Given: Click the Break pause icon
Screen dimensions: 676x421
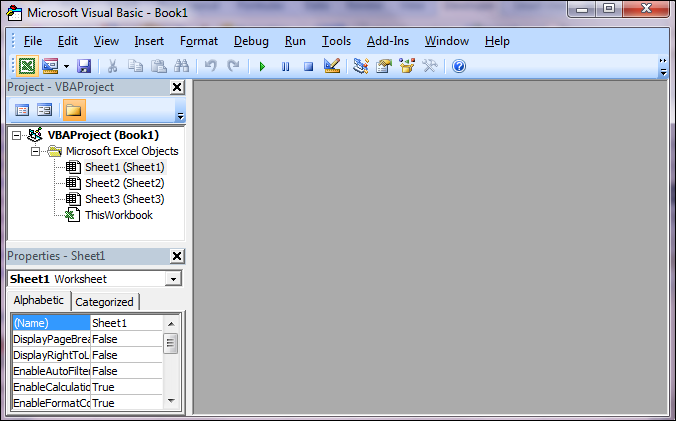Looking at the screenshot, I should (285, 66).
